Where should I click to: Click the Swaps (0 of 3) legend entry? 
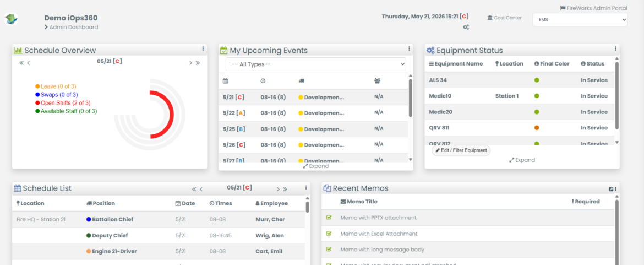57,95
